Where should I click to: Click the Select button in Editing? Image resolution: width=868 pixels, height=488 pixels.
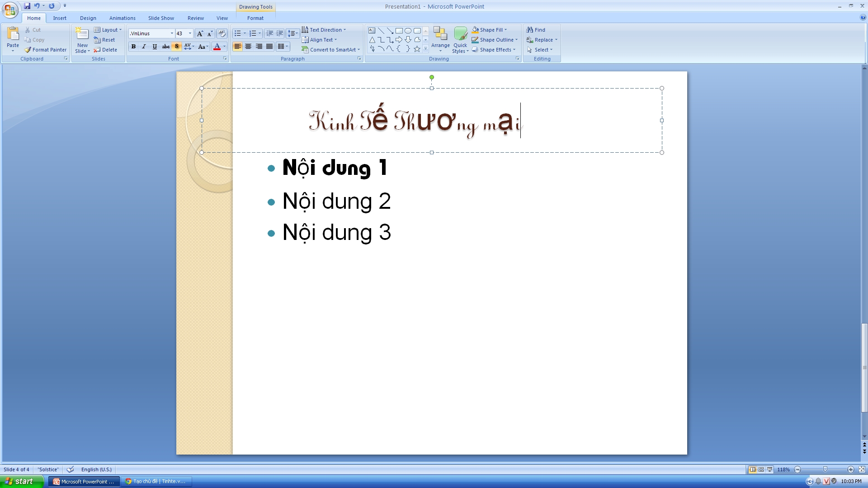(x=541, y=49)
